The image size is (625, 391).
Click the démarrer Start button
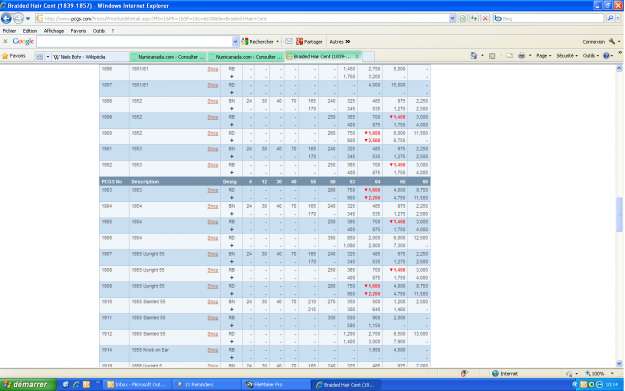[x=28, y=385]
